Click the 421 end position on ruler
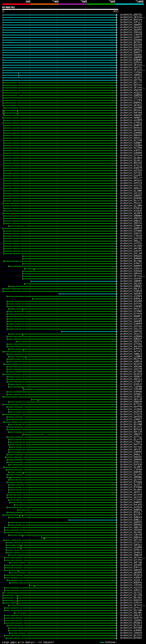 pos(115,11)
